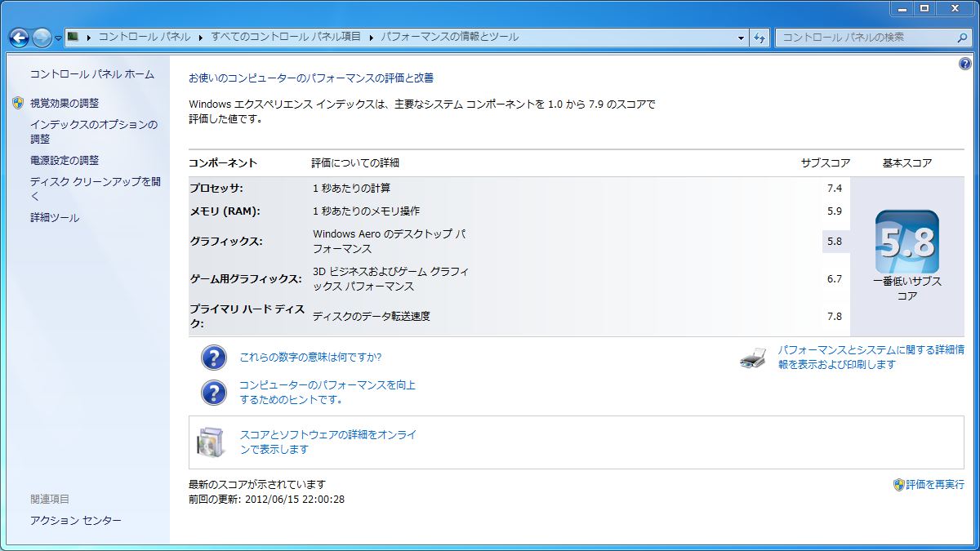This screenshot has width=980, height=551.
Task: Click the ゲーム用グラフィックス: component label
Action: click(x=246, y=279)
